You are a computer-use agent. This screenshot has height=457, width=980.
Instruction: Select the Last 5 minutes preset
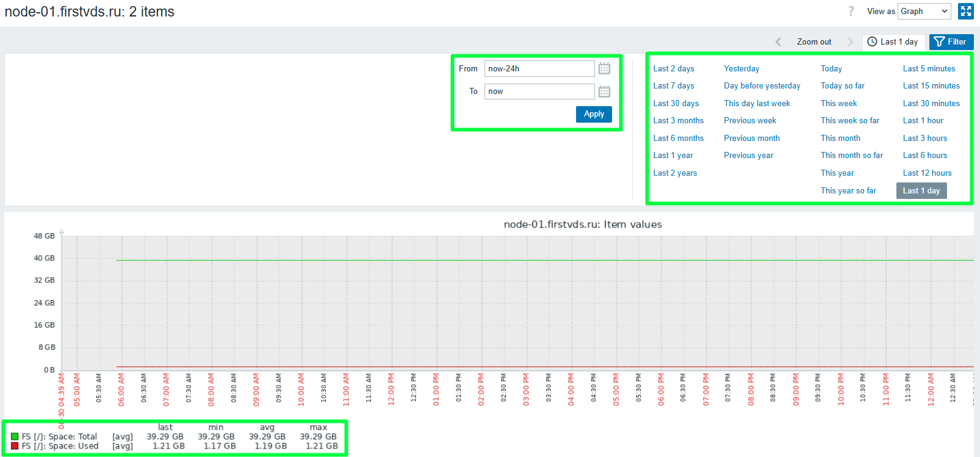tap(929, 69)
